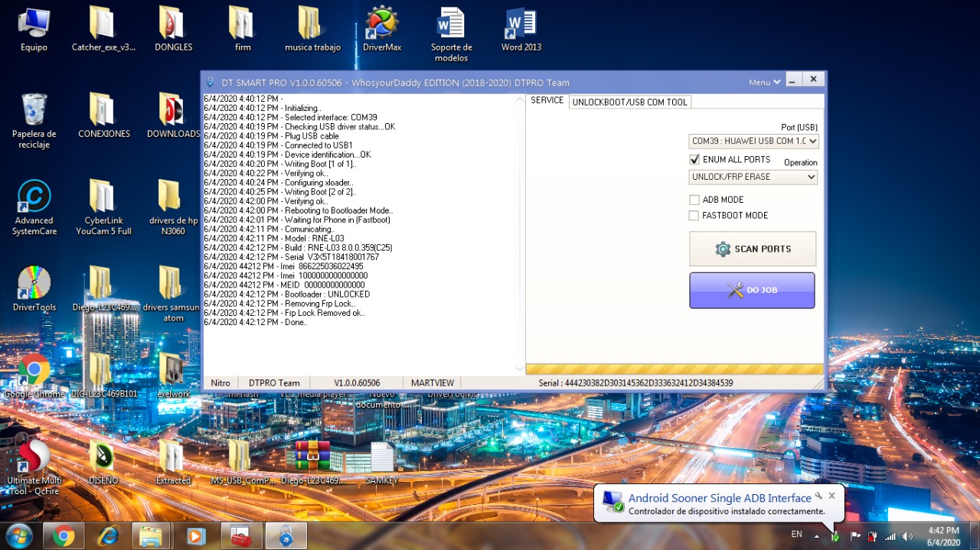Click the SCAN PORTS button
Viewport: 980px width, 550px height.
[753, 249]
